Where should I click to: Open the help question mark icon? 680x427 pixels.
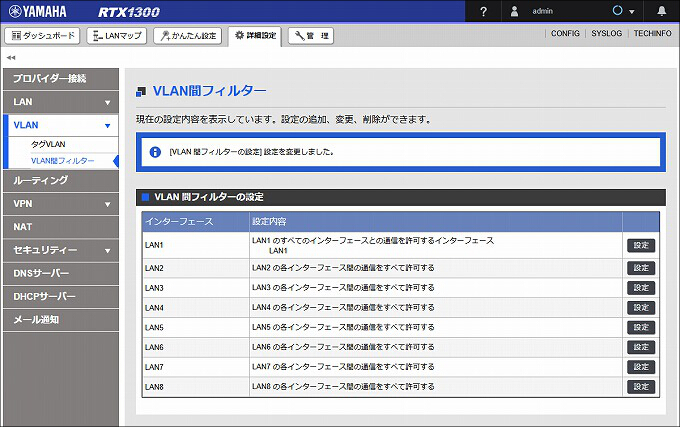(x=483, y=11)
